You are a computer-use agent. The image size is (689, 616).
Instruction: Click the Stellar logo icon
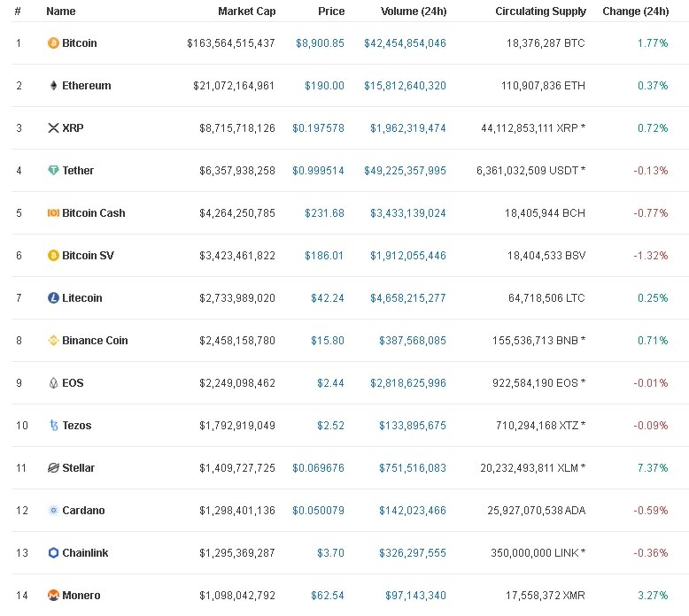tap(53, 468)
